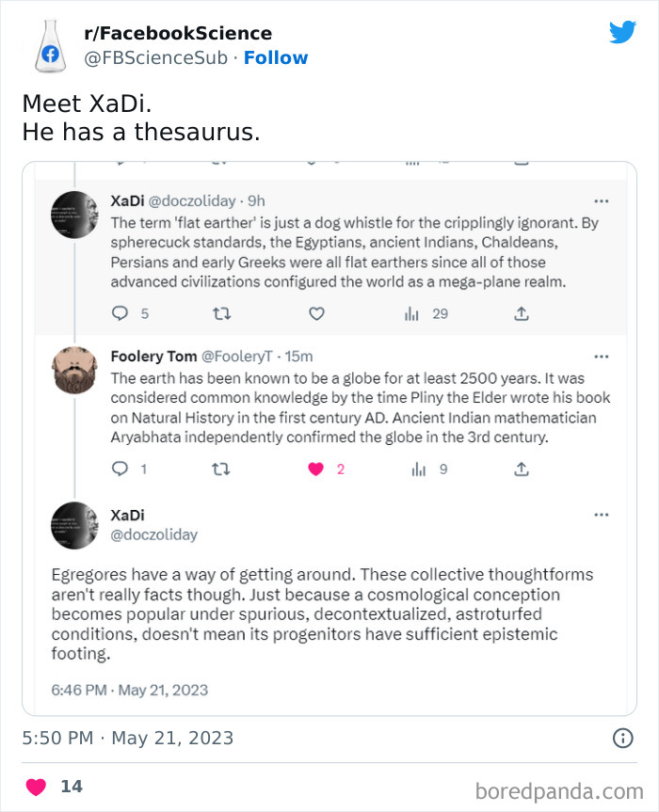
Task: Open more options on Foolery Tom's tweet
Action: pos(601,356)
